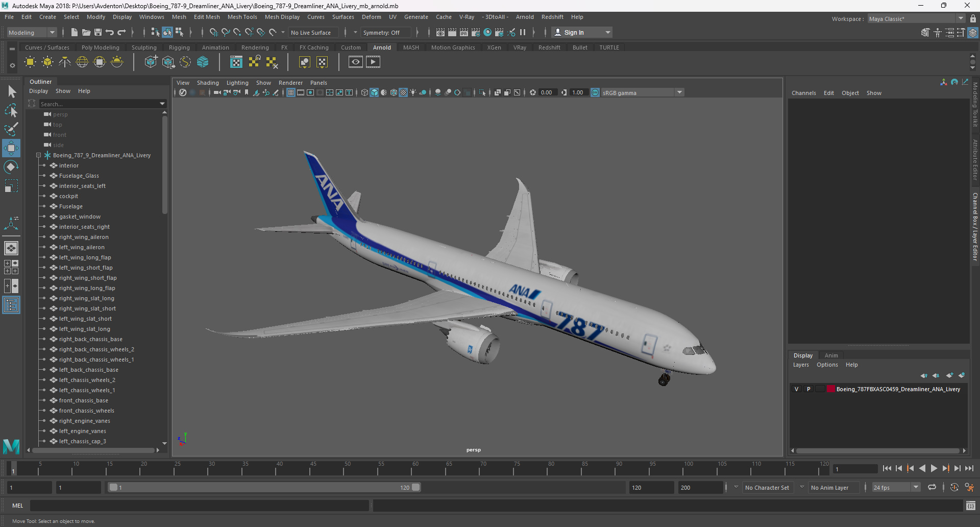Create new scene icon in status line

[x=75, y=32]
